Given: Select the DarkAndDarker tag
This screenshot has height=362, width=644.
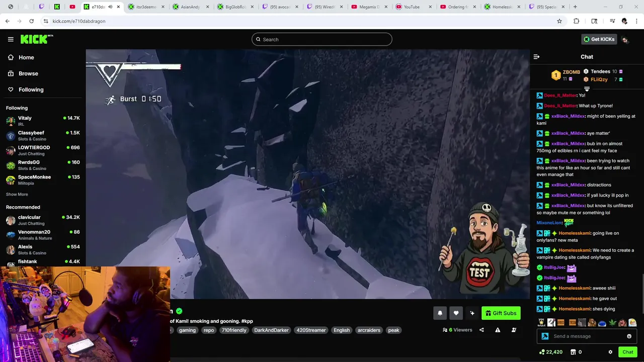Looking at the screenshot, I should (x=271, y=330).
